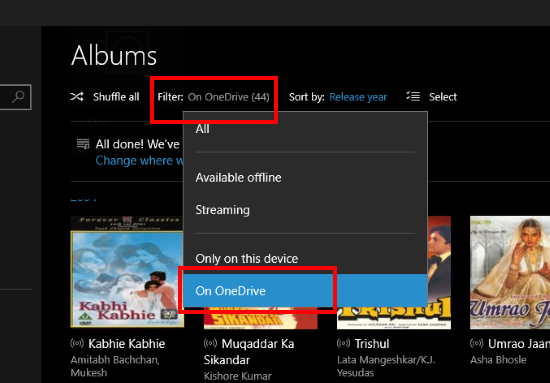Click the search magnifier icon
550x383 pixels.
click(x=18, y=97)
